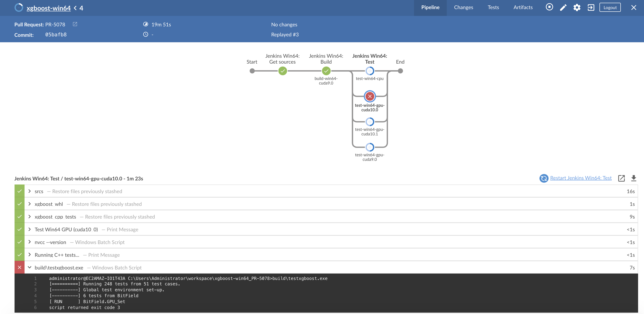Click the 'Running 248 tests' log line
Viewport: 644px width, 314px height.
click(115, 284)
